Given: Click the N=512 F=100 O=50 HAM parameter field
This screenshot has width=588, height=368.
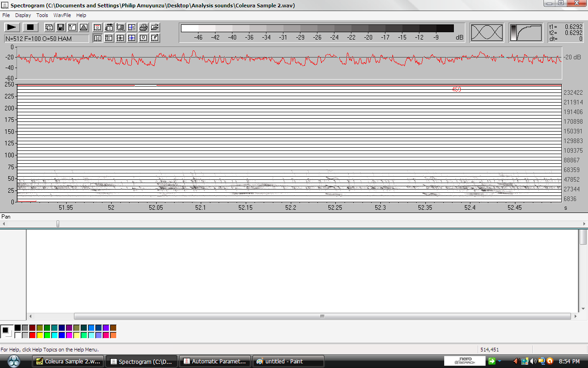Looking at the screenshot, I should (46, 39).
